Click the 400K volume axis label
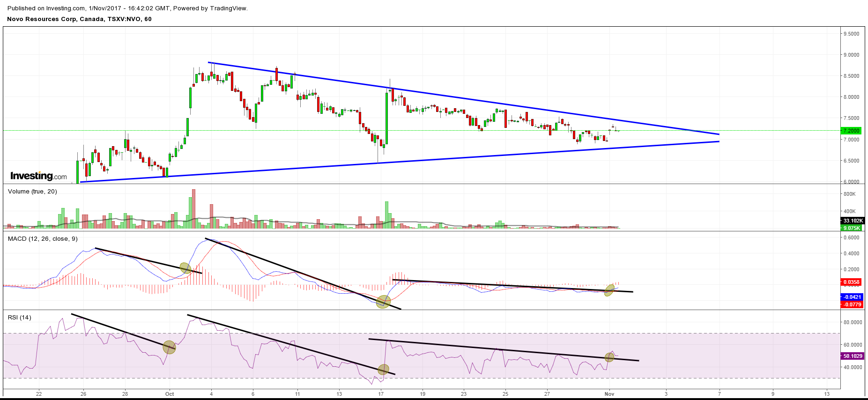The width and height of the screenshot is (868, 400). 849,211
